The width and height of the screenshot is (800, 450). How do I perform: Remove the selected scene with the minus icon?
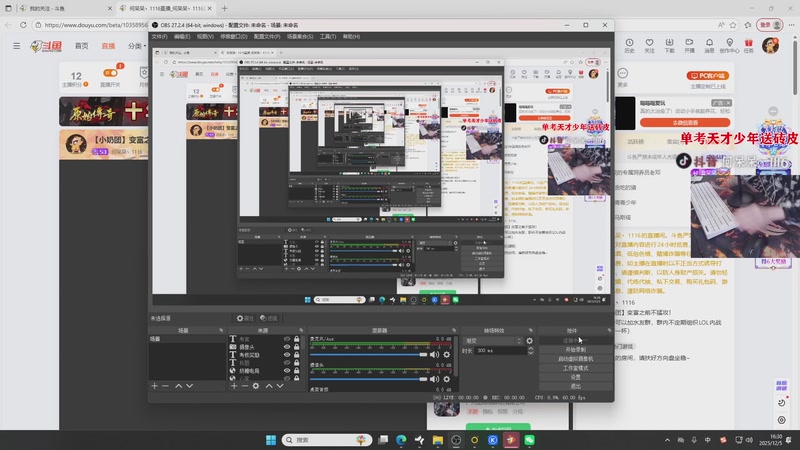tap(165, 386)
